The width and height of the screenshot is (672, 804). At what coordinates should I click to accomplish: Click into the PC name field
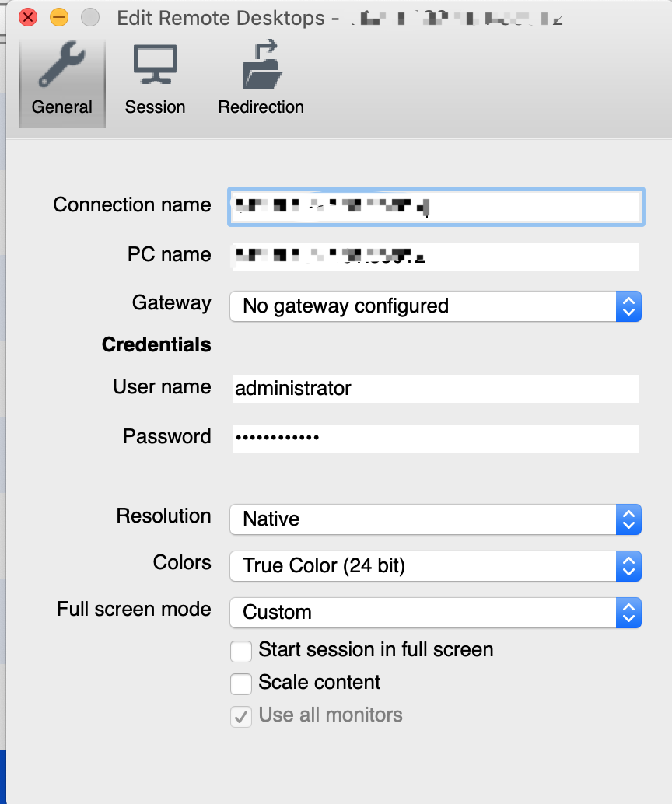click(x=436, y=257)
